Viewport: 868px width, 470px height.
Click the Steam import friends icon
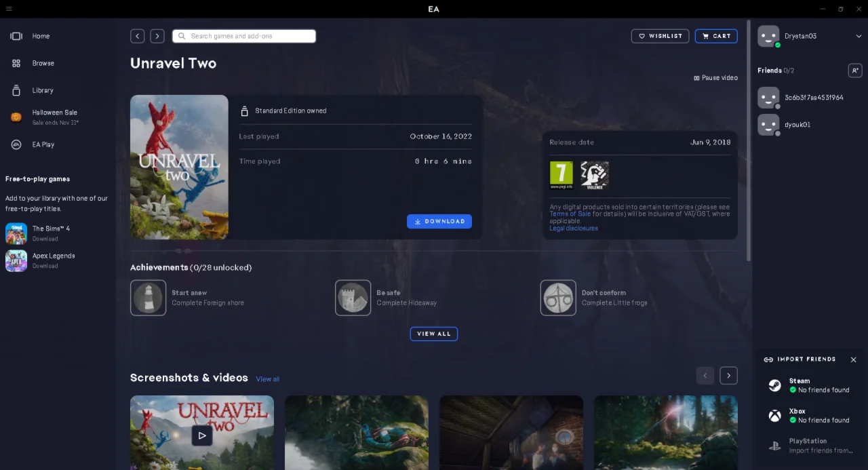(774, 385)
